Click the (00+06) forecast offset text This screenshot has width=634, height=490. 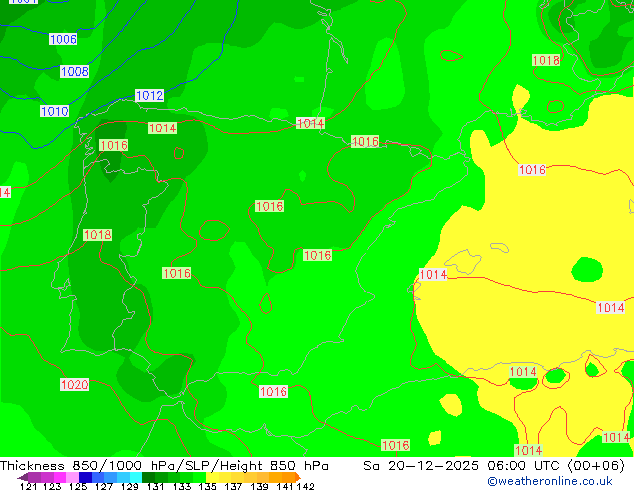pyautogui.click(x=596, y=466)
